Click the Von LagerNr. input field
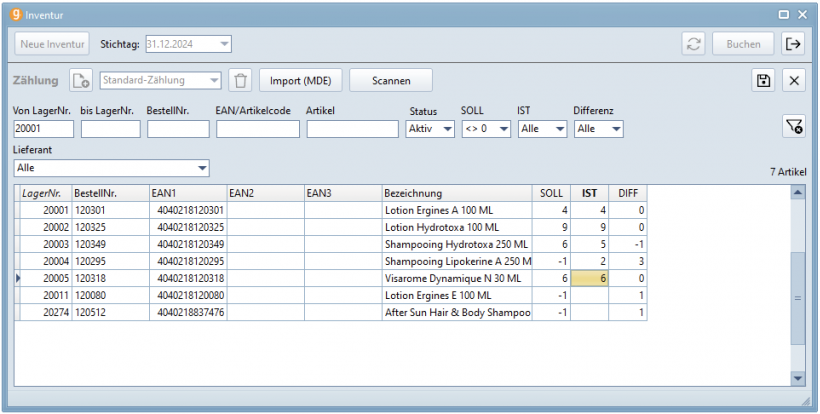820x414 pixels. [43, 129]
